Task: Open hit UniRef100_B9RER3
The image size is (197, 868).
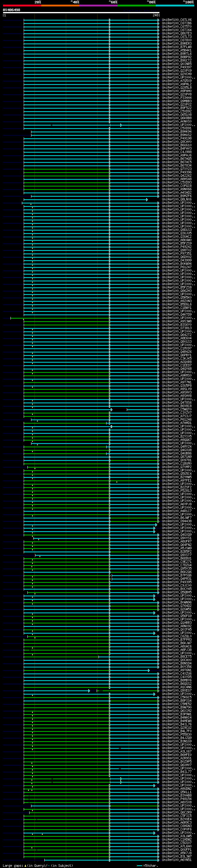Action: pyautogui.click(x=177, y=43)
